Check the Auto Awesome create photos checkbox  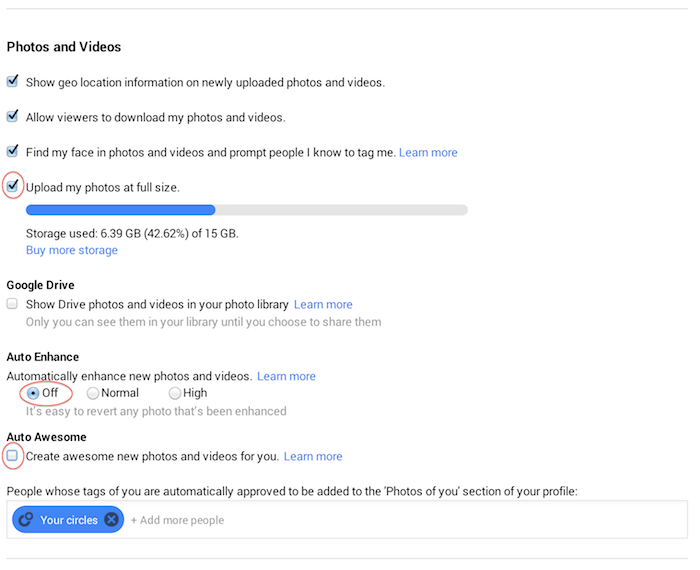click(12, 455)
